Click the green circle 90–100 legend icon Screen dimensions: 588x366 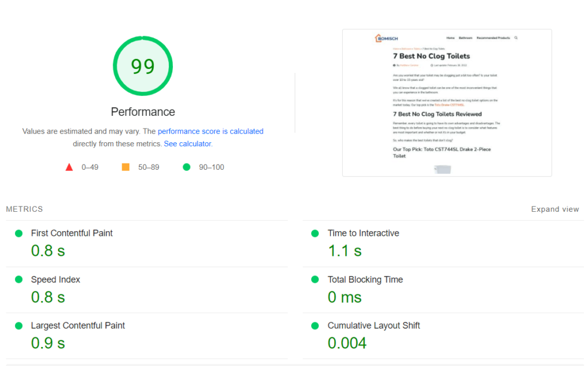click(x=186, y=167)
